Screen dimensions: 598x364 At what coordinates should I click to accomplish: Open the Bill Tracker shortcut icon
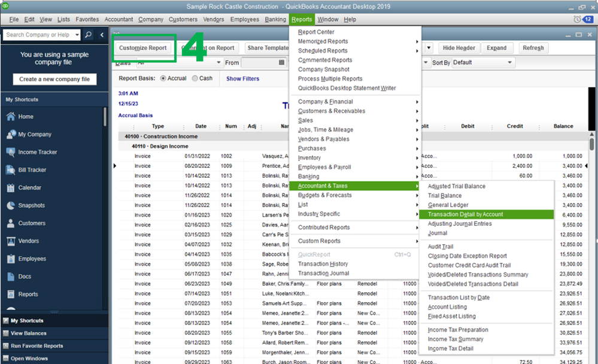(x=11, y=170)
